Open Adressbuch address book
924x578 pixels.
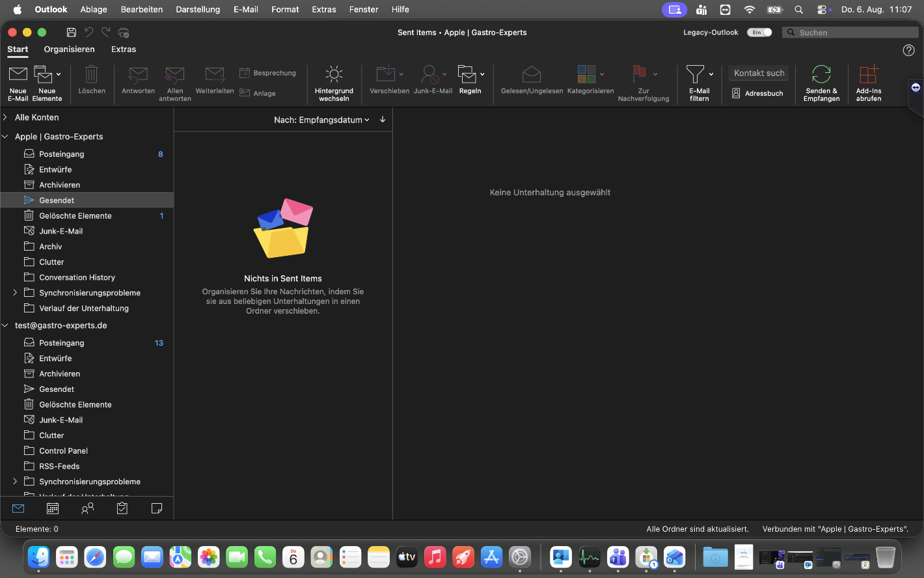pos(758,93)
